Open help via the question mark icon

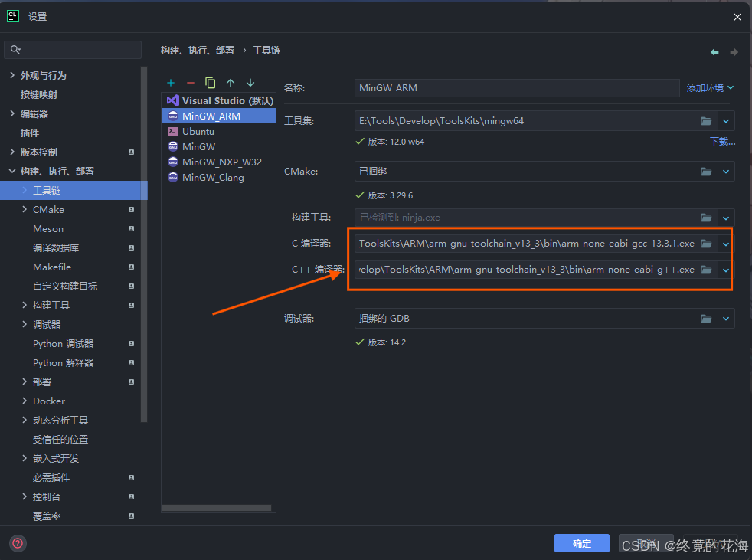(18, 543)
